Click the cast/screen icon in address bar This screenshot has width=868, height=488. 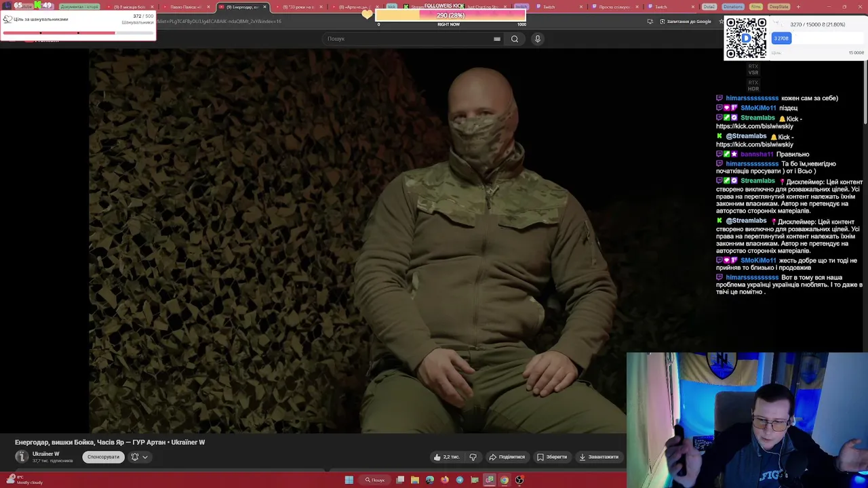[650, 21]
